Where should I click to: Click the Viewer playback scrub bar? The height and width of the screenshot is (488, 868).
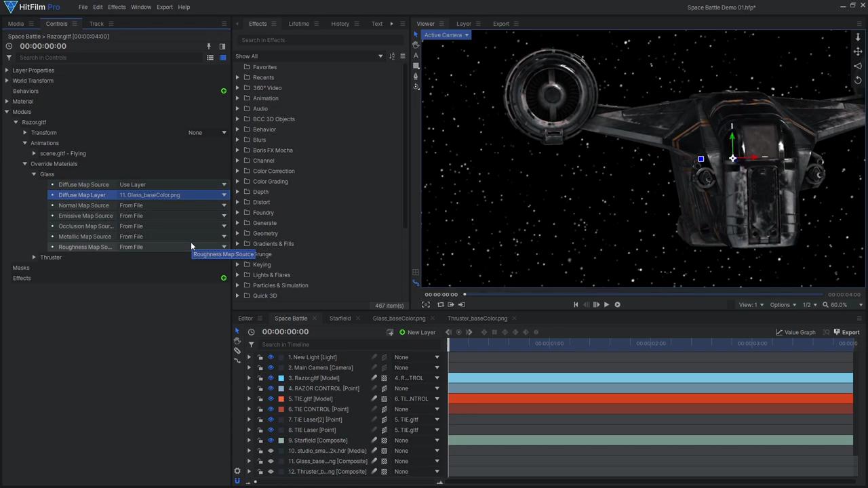click(x=644, y=294)
